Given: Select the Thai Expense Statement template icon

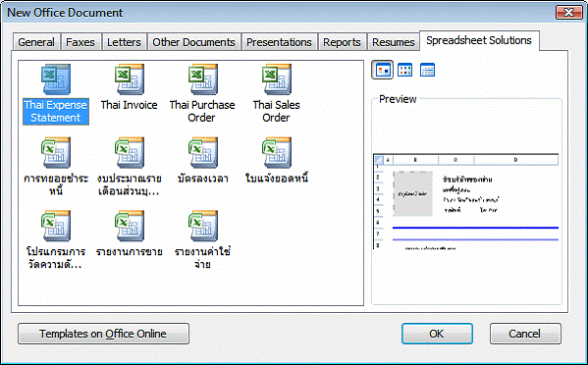Looking at the screenshot, I should 56,79.
